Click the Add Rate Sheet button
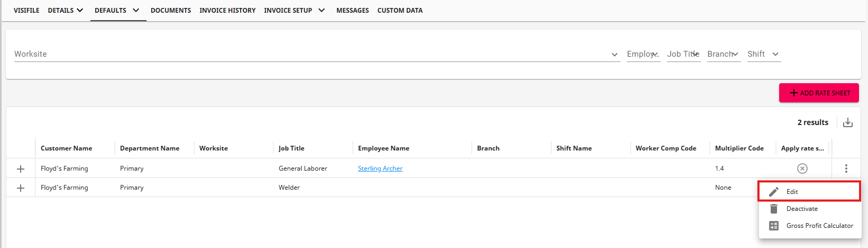 click(819, 93)
